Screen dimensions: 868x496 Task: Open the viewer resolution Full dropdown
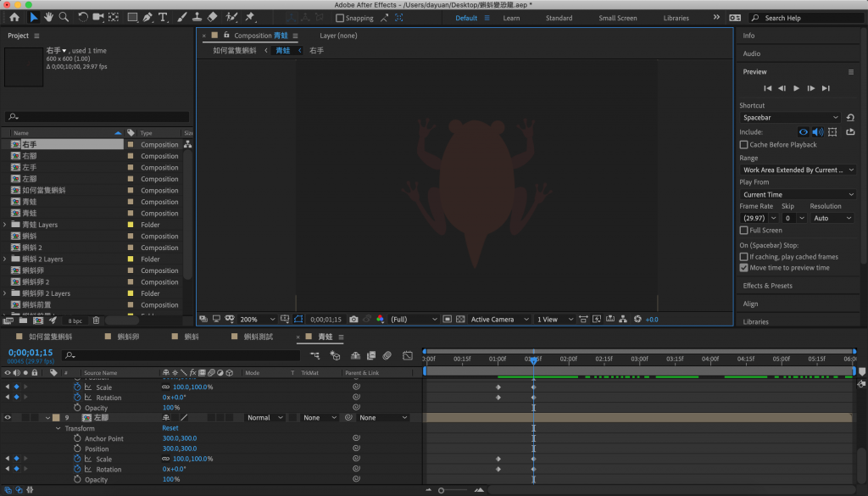[413, 320]
